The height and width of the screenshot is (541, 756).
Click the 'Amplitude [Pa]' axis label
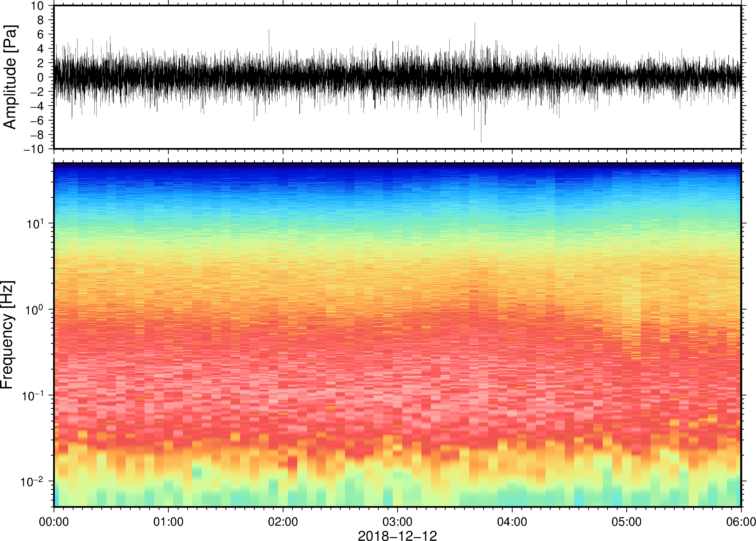[10, 77]
